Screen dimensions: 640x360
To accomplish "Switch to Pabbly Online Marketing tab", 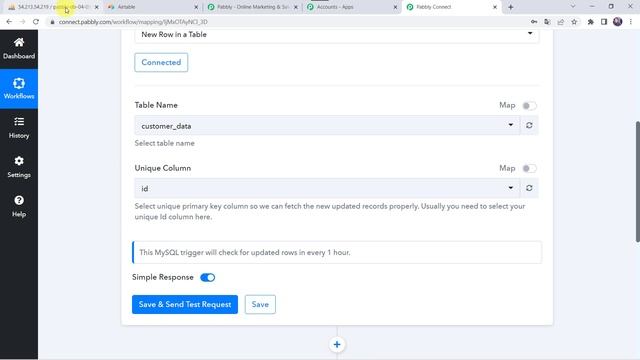I will tap(252, 7).
